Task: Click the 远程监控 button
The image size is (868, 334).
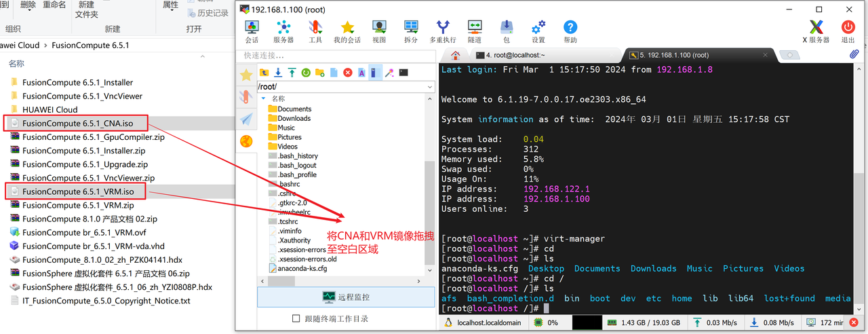Action: pos(346,297)
